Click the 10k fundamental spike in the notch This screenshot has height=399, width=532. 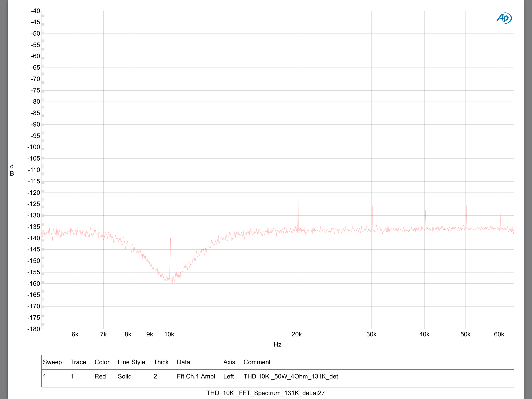point(170,240)
